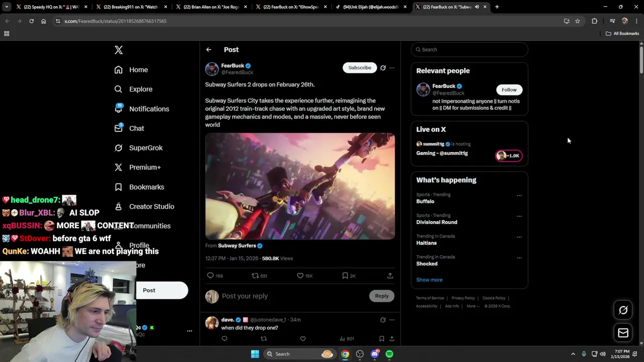
Task: Open Notifications bell icon
Action: 118,108
